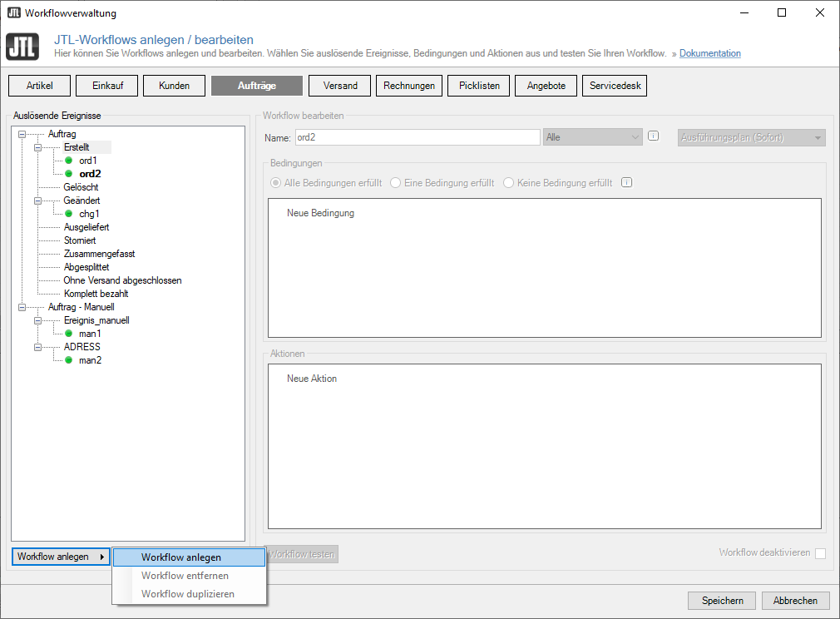
Task: Click the Abbrechen button
Action: tap(796, 601)
